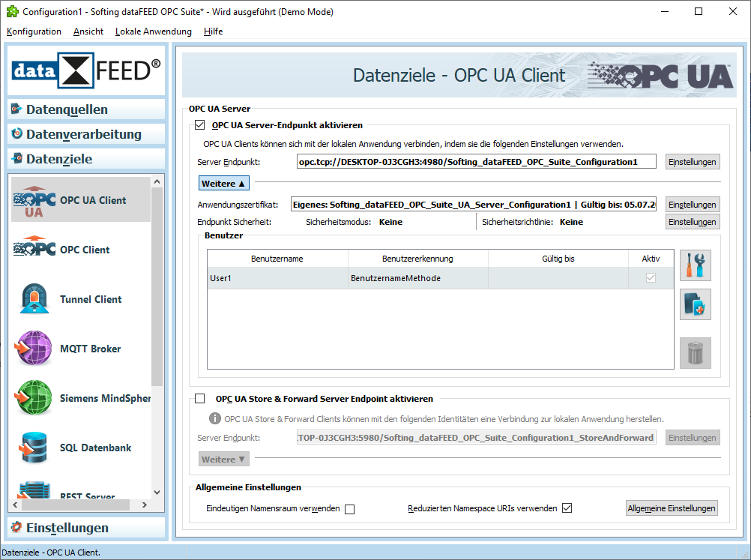Click the Aktiv column header
The height and width of the screenshot is (560, 751).
(651, 259)
